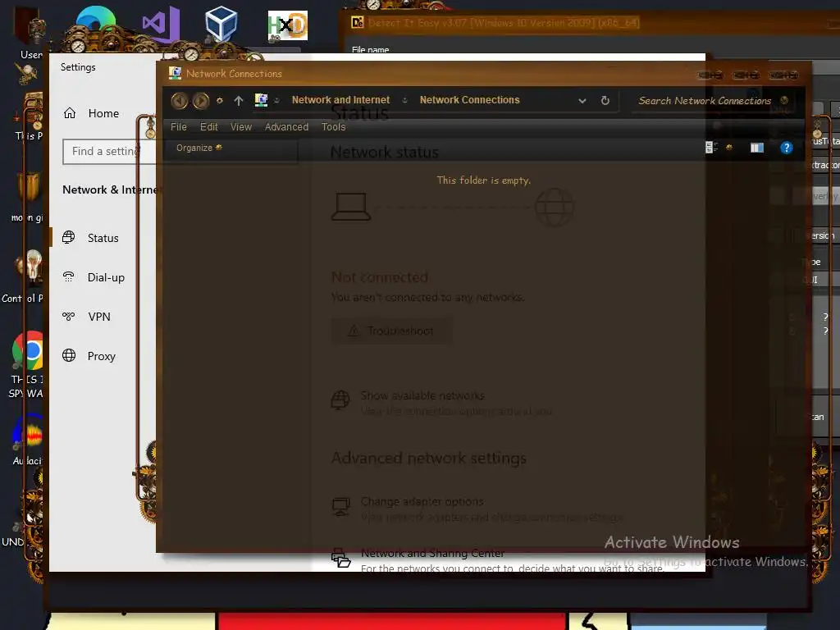Open the Organize dropdown
This screenshot has width=840, height=630.
tap(199, 148)
